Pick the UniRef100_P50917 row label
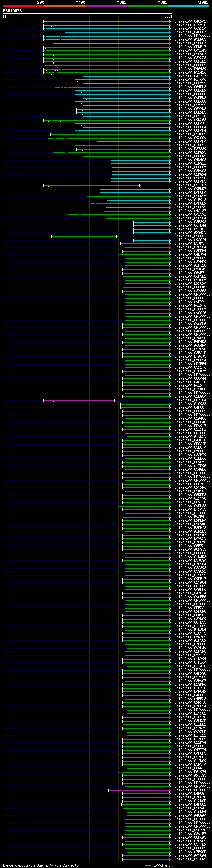This screenshot has width=212, height=868. click(190, 426)
